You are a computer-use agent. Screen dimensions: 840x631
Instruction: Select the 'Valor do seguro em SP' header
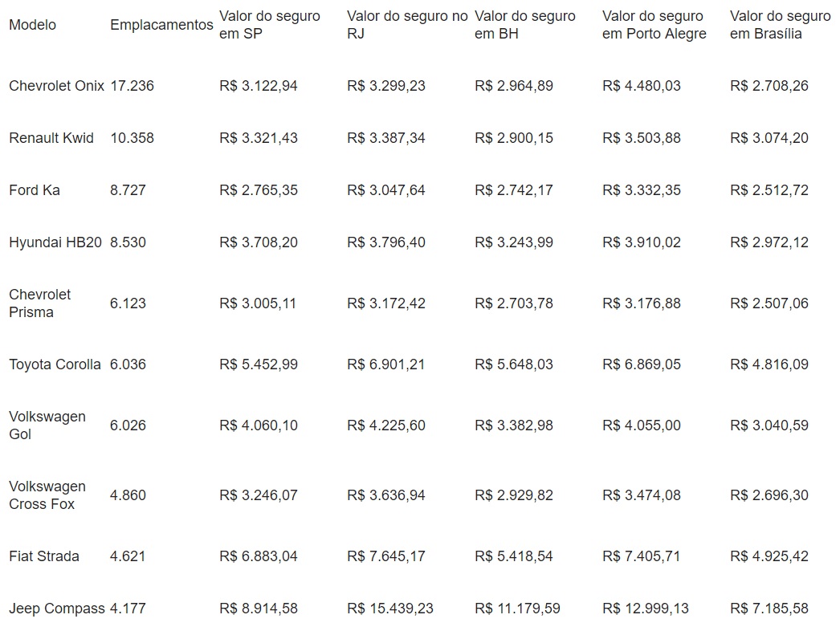(x=269, y=25)
